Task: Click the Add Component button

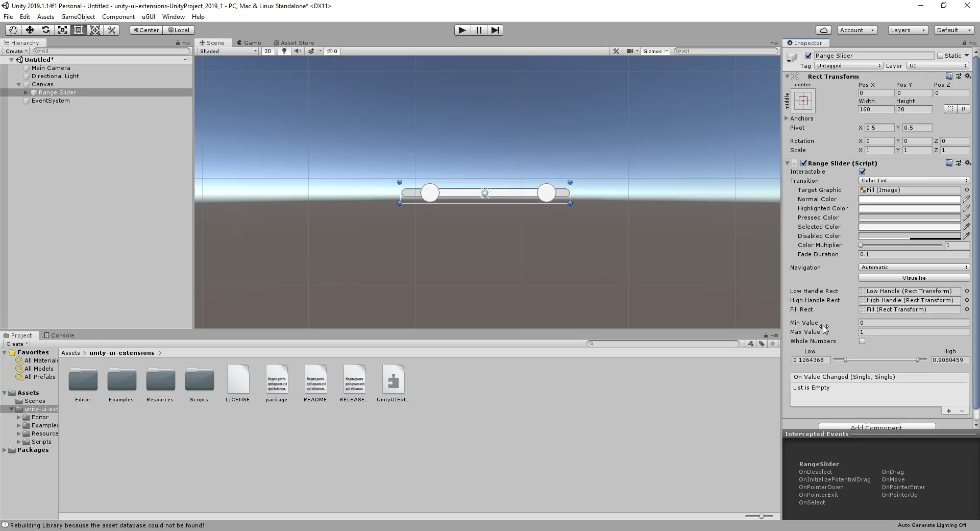Action: (x=877, y=427)
